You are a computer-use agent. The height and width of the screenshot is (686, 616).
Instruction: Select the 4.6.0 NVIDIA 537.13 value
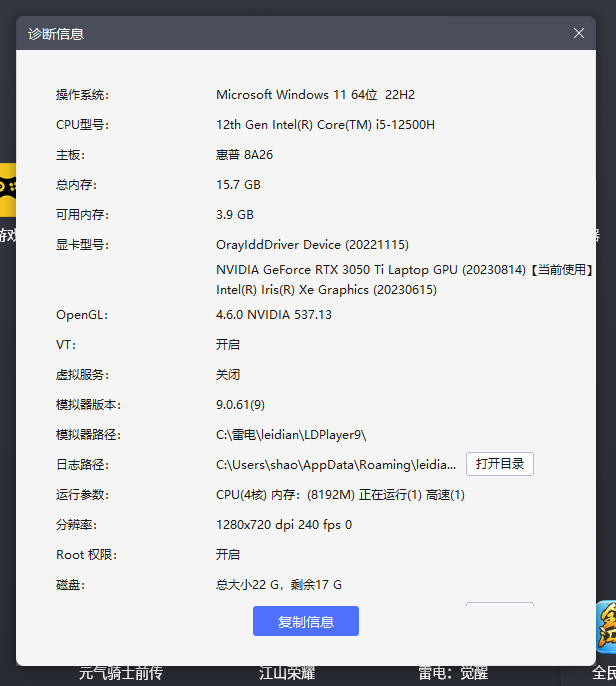(274, 315)
